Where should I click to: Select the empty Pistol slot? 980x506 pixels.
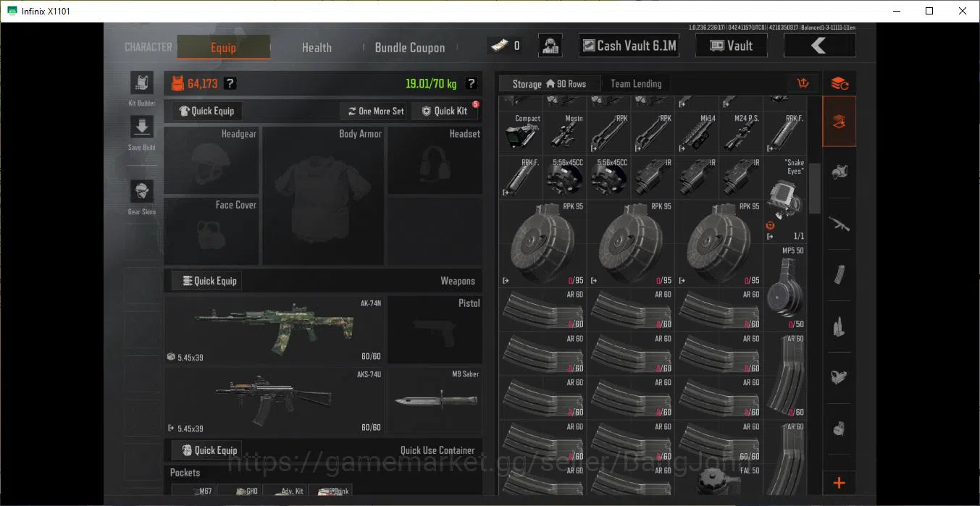[435, 329]
